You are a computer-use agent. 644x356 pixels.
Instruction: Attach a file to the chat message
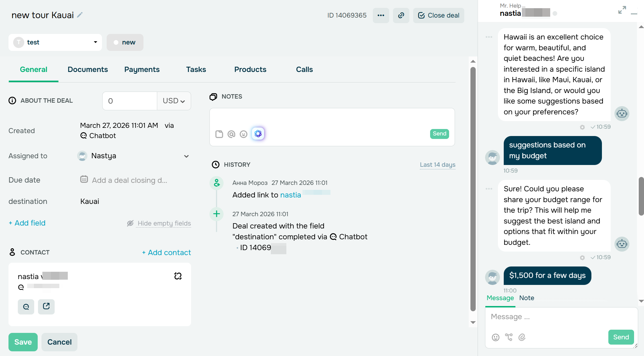[x=522, y=337]
